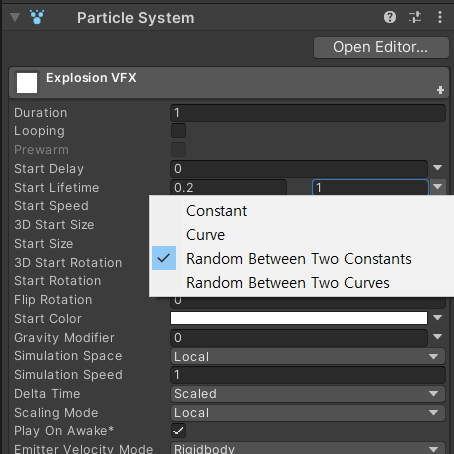This screenshot has width=454, height=454.
Task: Click the white Explosion VFX texture thumbnail
Action: 27,83
